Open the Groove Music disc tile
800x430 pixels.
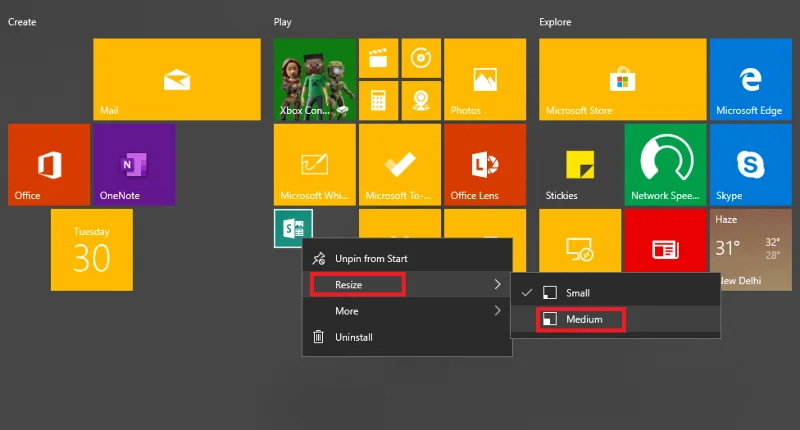(x=421, y=58)
